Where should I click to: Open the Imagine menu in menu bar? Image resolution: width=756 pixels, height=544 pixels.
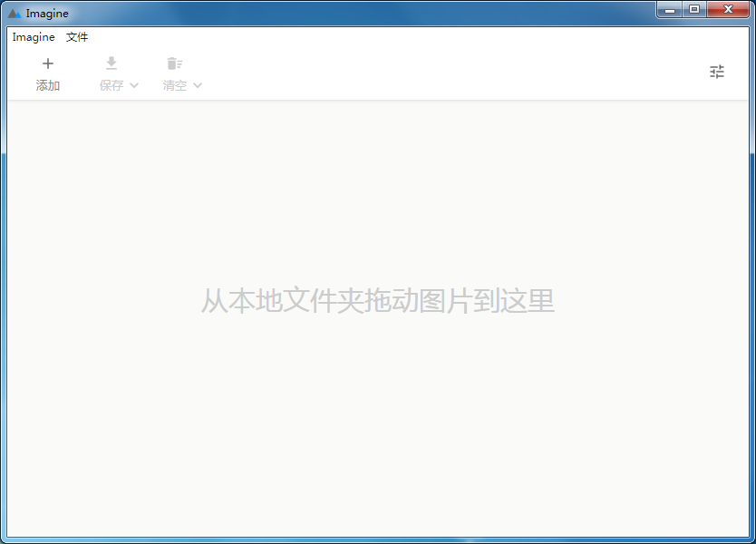click(x=34, y=37)
